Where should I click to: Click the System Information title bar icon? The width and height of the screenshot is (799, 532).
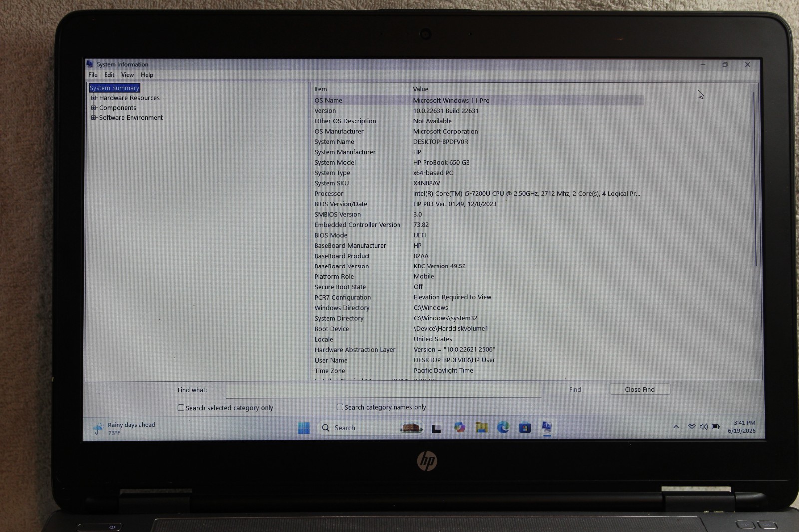click(x=90, y=64)
